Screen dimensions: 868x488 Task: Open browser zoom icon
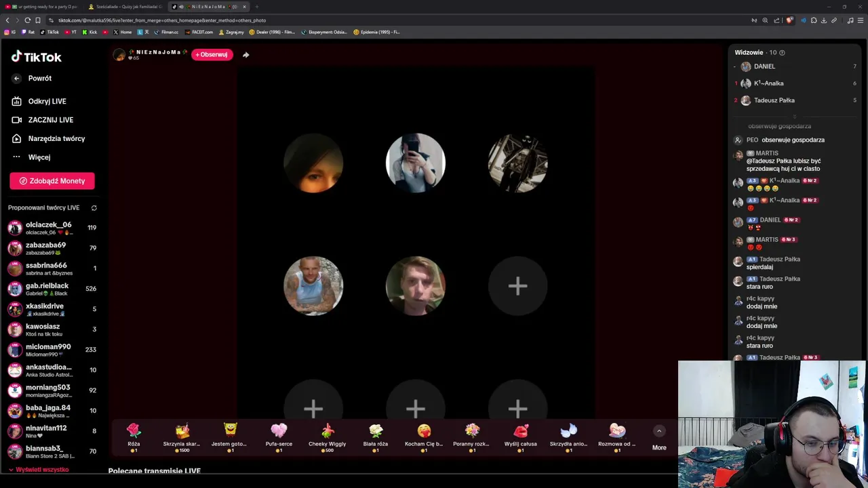(765, 20)
